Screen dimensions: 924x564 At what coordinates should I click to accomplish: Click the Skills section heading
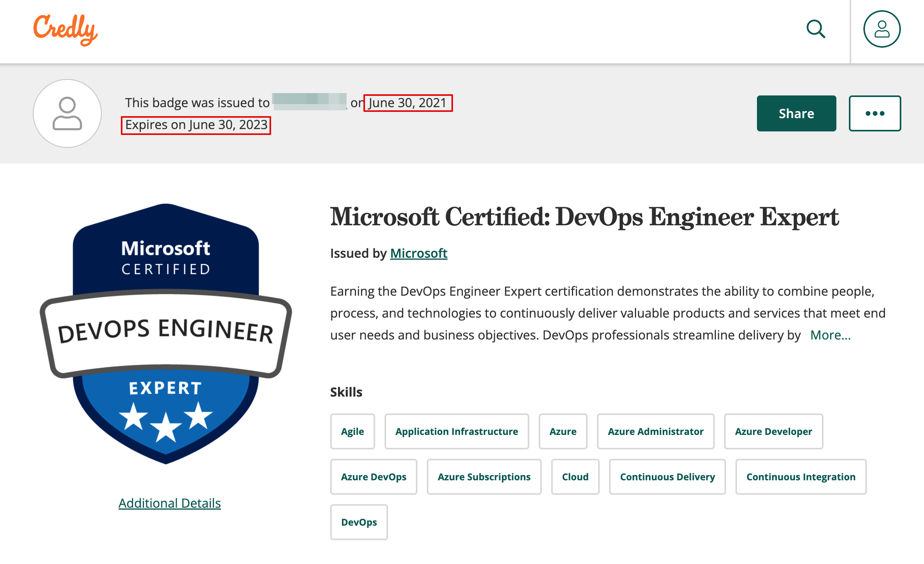click(x=346, y=392)
